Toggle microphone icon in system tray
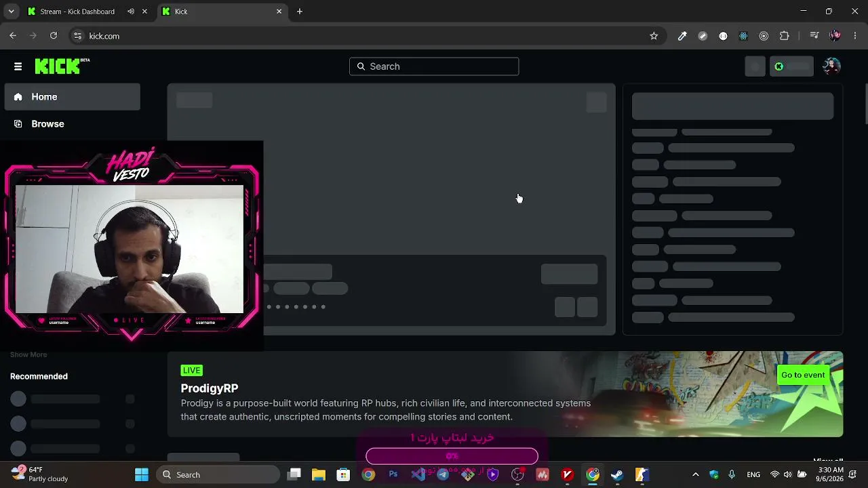The height and width of the screenshot is (488, 868). [732, 474]
